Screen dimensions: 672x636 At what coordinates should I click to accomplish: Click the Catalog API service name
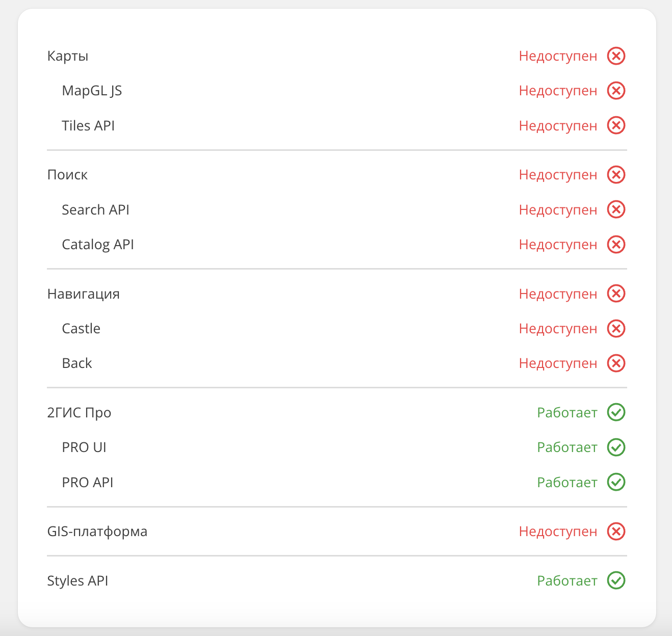pos(98,245)
